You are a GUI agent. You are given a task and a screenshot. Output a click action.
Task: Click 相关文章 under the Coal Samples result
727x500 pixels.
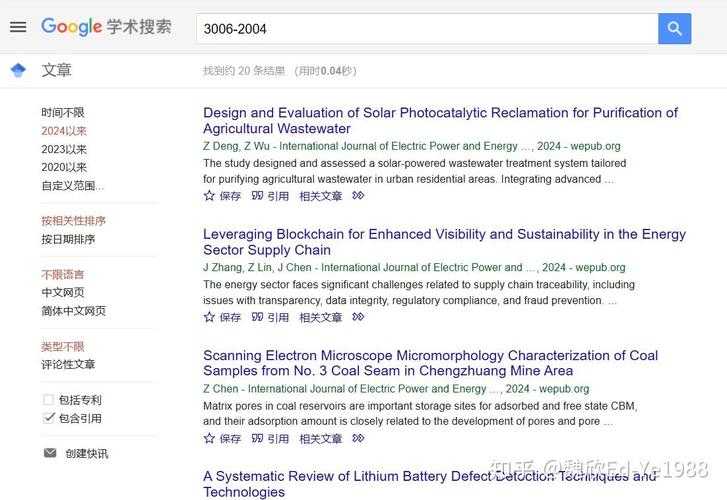[320, 438]
